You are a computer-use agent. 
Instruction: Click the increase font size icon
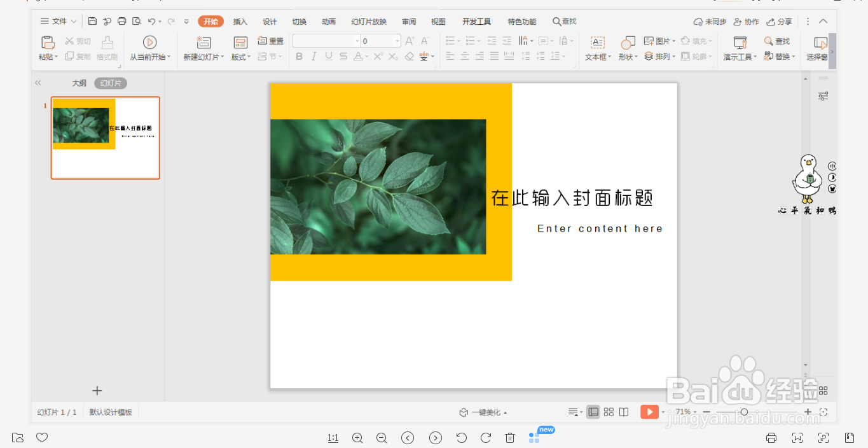coord(410,41)
